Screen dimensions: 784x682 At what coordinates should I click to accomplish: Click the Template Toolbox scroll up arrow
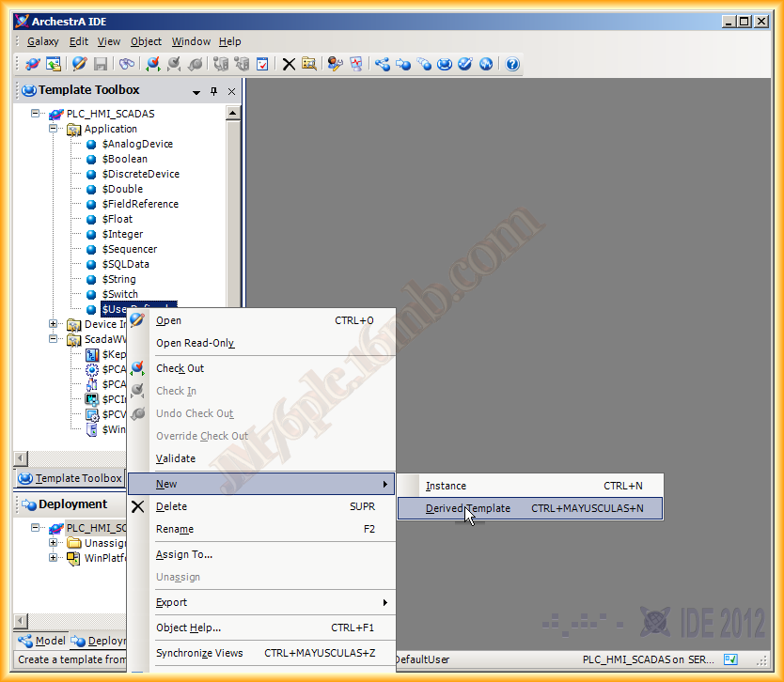pyautogui.click(x=233, y=113)
